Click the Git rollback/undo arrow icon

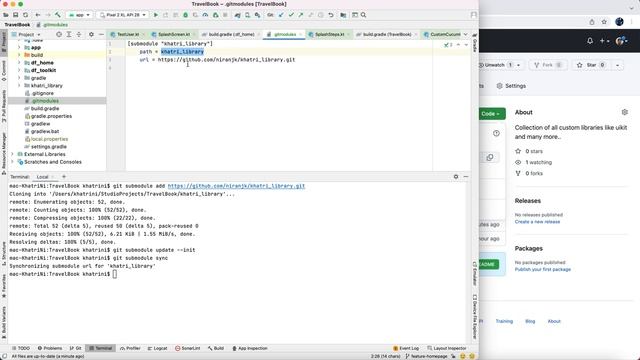[x=331, y=15]
